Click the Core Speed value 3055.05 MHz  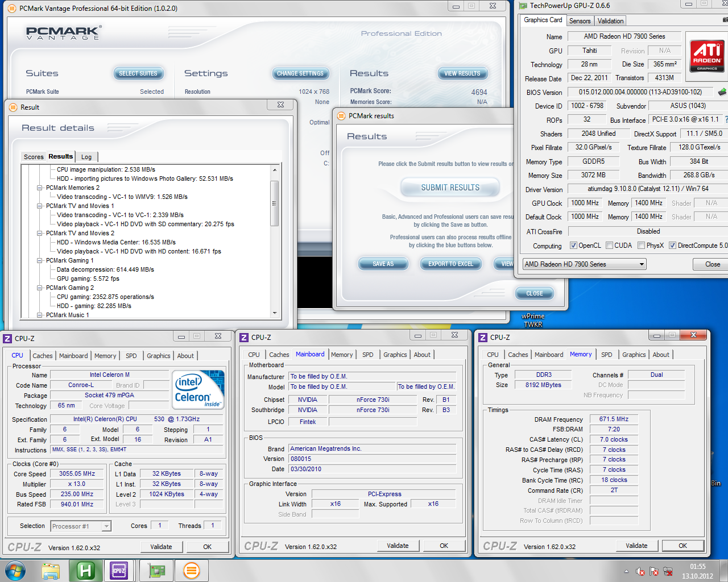[77, 474]
